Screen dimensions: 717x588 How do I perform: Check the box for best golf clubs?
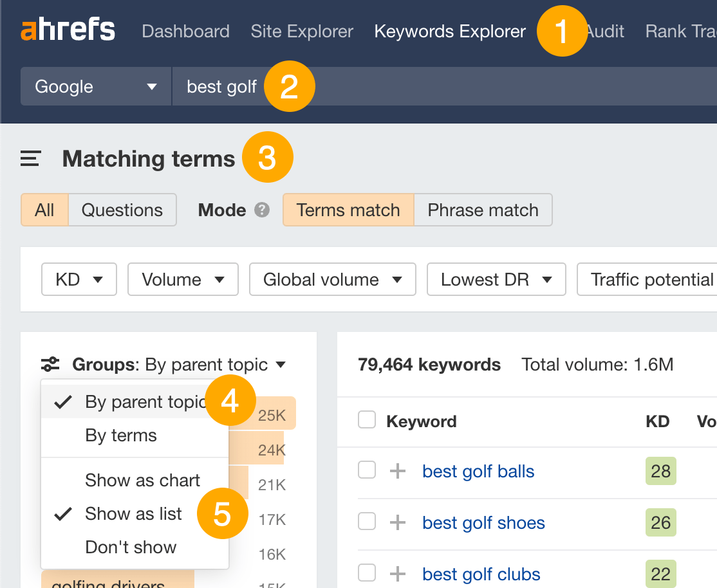pyautogui.click(x=367, y=572)
